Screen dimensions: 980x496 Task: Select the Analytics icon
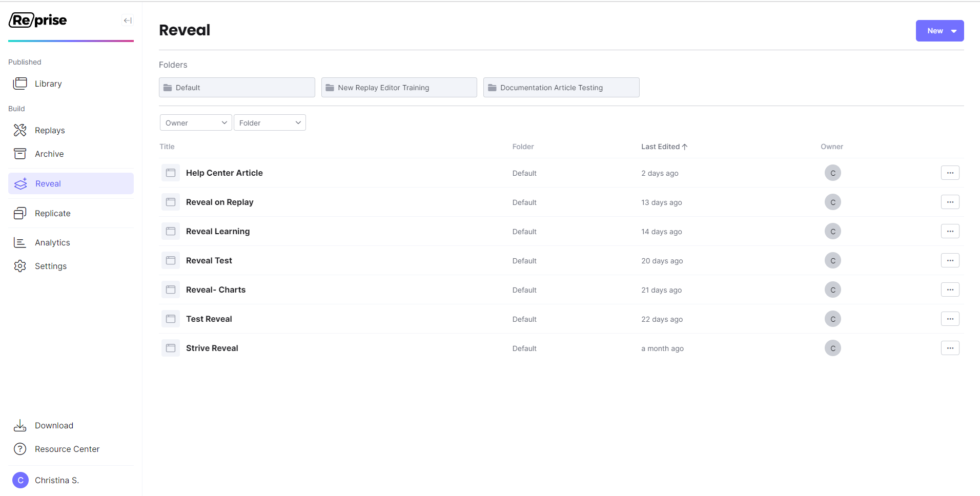point(19,242)
